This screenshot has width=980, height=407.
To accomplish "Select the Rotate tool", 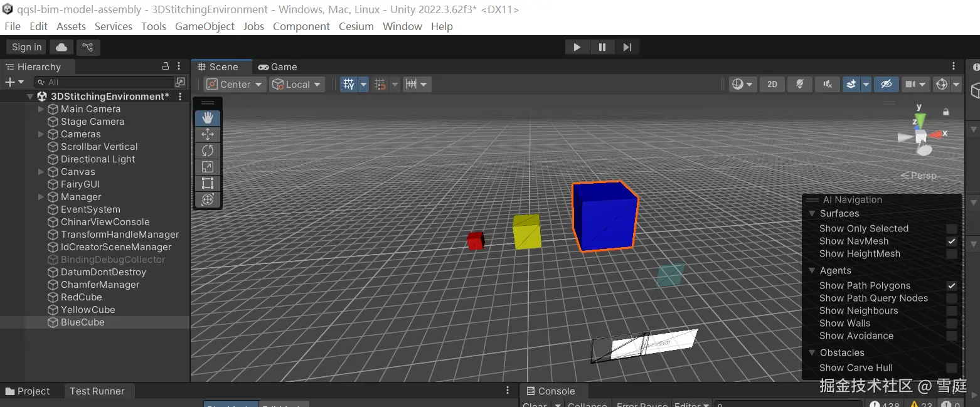I will [208, 151].
